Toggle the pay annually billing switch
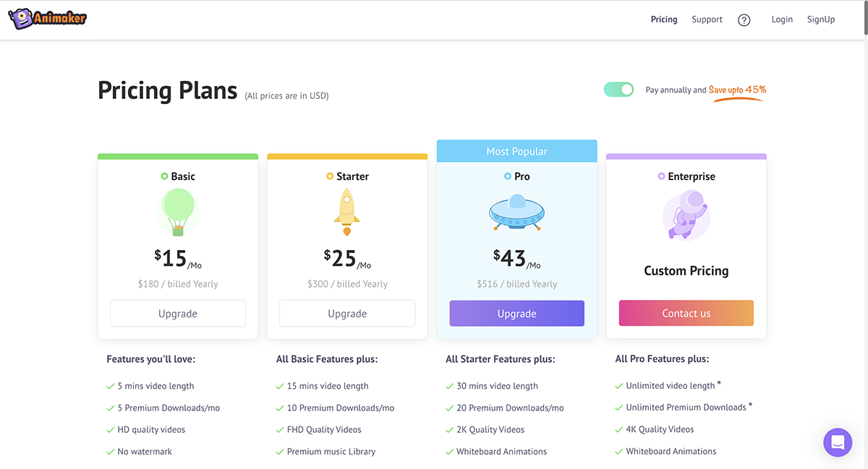This screenshot has width=868, height=469. 618,90
